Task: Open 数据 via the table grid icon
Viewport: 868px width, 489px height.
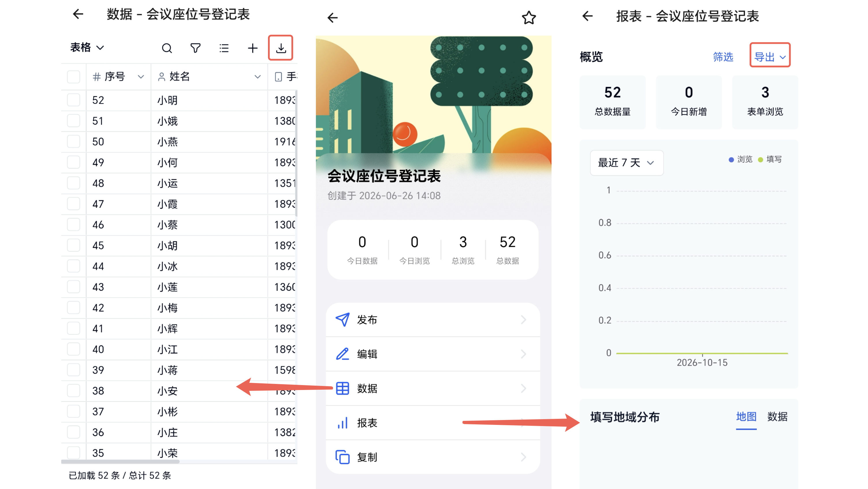Action: [x=343, y=388]
